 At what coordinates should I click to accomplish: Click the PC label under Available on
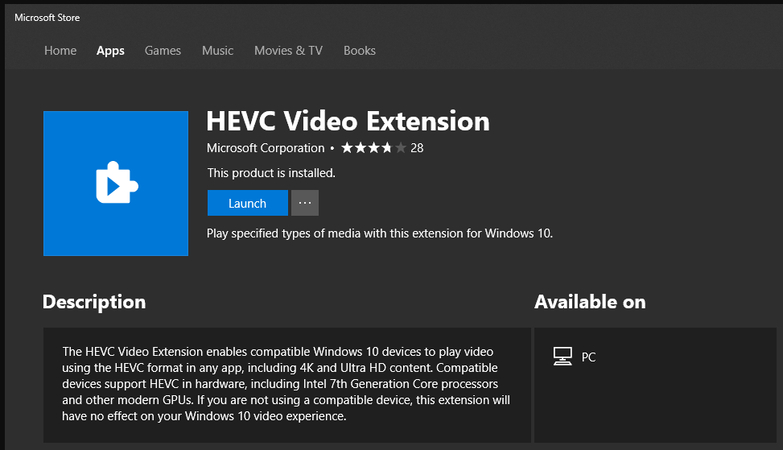pos(588,357)
